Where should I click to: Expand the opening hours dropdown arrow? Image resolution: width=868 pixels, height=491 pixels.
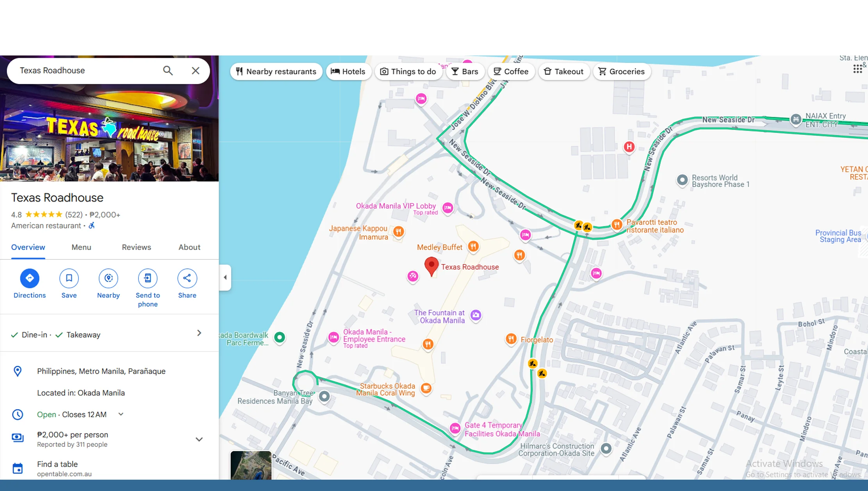click(121, 414)
